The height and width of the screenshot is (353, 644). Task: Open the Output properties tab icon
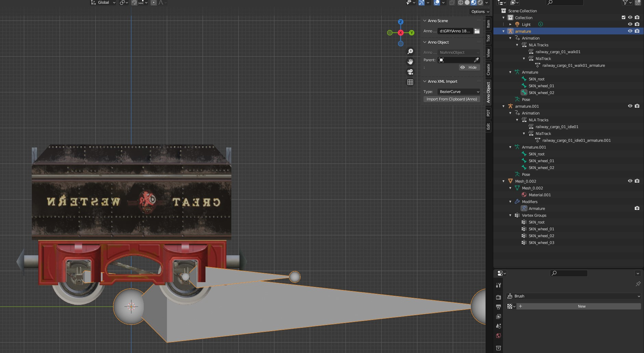499,307
